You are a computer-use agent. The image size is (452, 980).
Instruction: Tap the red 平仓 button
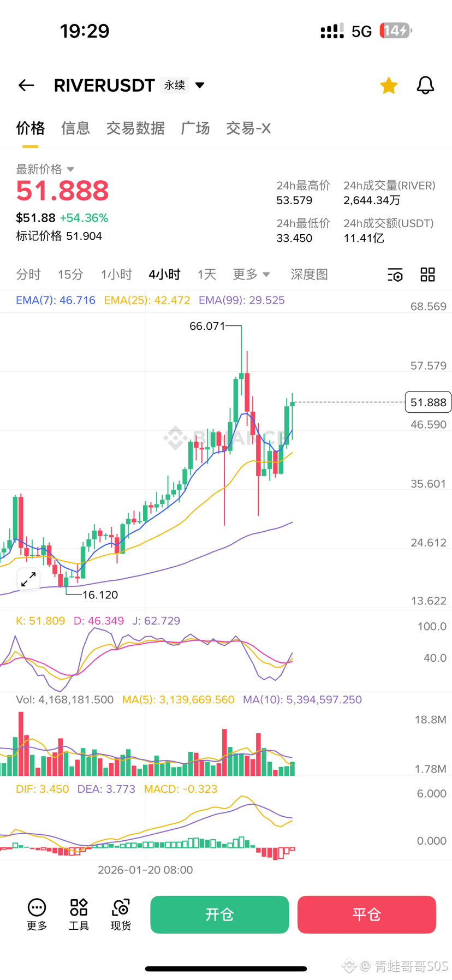[367, 914]
